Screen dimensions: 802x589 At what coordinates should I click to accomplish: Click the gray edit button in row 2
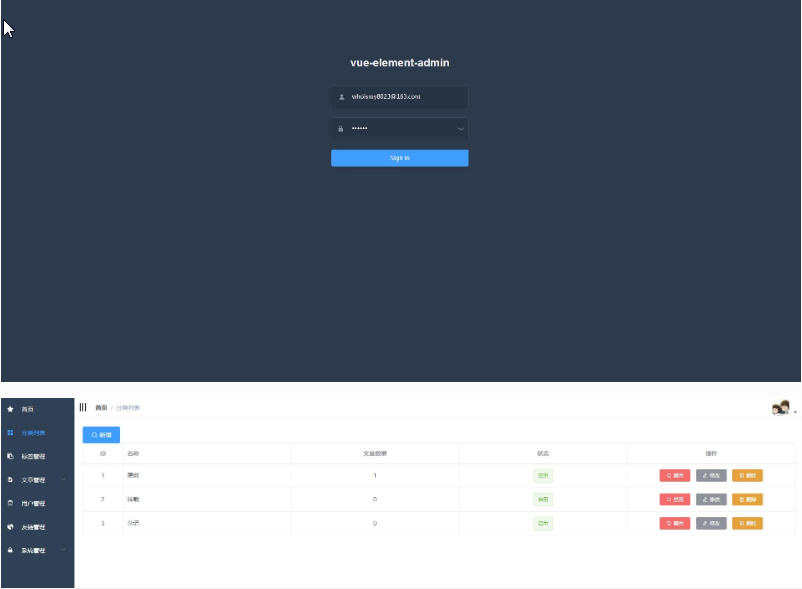[x=711, y=500]
